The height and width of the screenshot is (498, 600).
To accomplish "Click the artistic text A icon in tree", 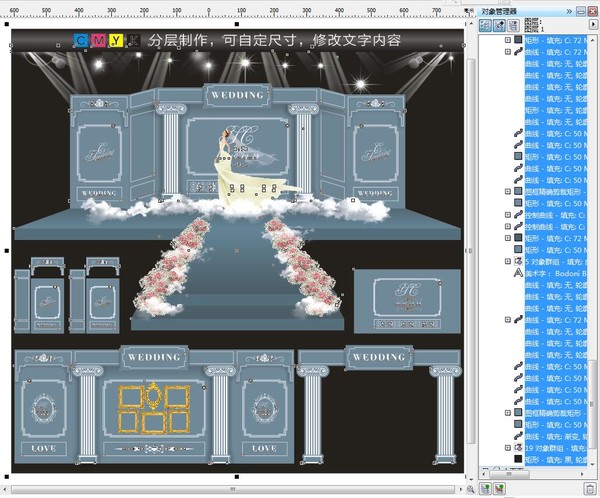I will (518, 273).
